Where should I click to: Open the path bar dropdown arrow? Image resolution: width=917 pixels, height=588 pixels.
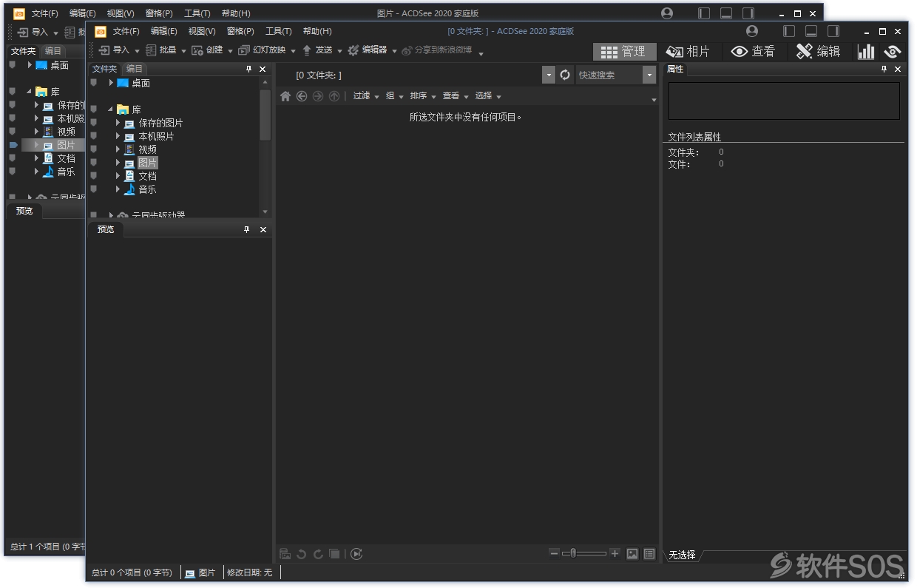[x=548, y=75]
